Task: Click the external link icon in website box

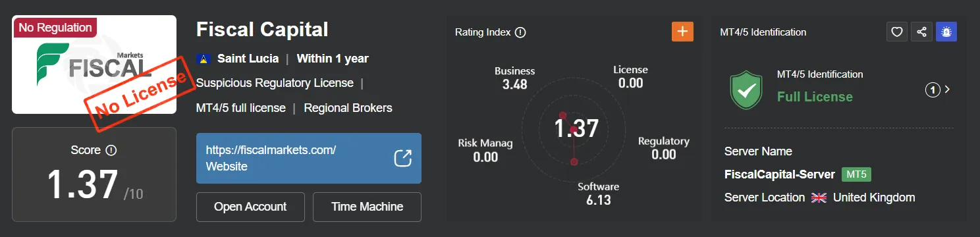Action: pyautogui.click(x=402, y=158)
